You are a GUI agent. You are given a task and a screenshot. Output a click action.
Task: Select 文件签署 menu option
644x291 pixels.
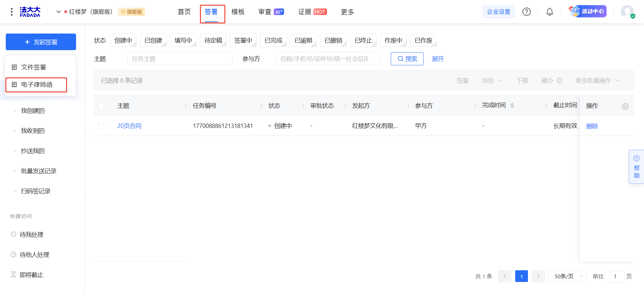(40, 67)
